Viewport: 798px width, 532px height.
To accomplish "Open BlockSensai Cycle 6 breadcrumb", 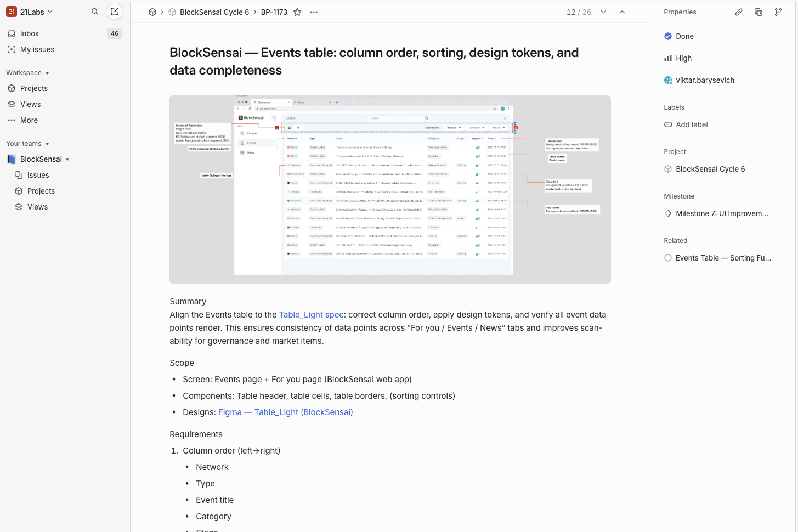I will 209,12.
